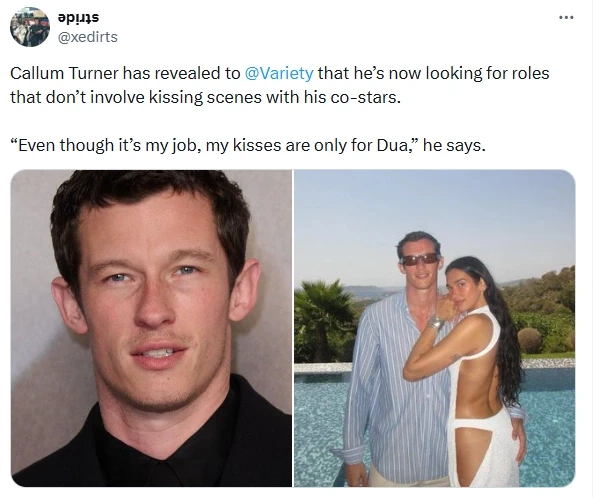
Task: Open the left headshot photo
Action: point(151,328)
